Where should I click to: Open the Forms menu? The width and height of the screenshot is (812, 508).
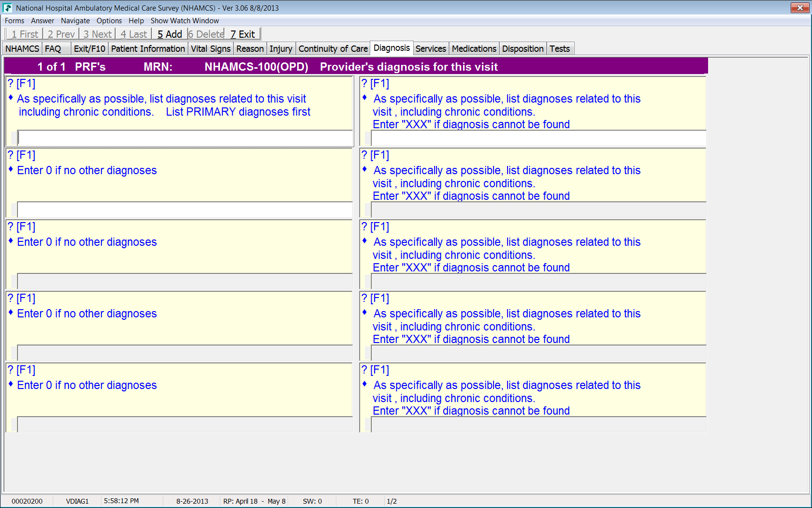pyautogui.click(x=14, y=21)
